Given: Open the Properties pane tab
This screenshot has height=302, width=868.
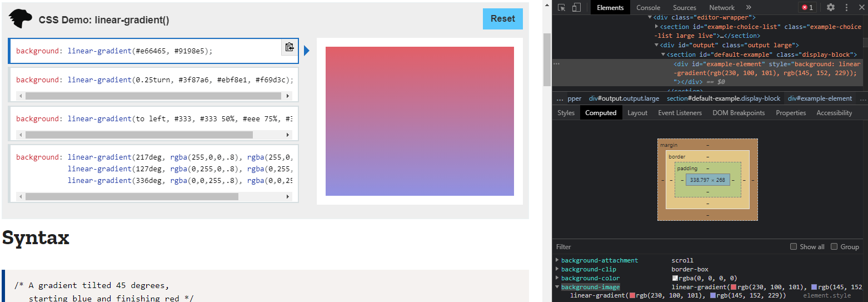Looking at the screenshot, I should click(x=791, y=112).
